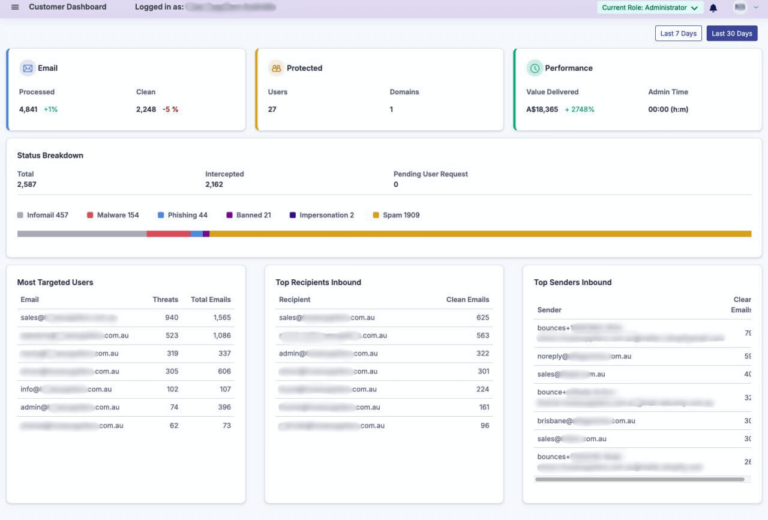768x520 pixels.
Task: Click the Impersonation 2 legend item
Action: point(321,215)
